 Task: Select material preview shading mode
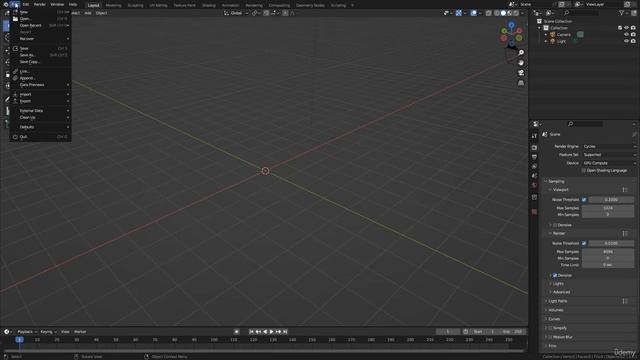point(509,13)
